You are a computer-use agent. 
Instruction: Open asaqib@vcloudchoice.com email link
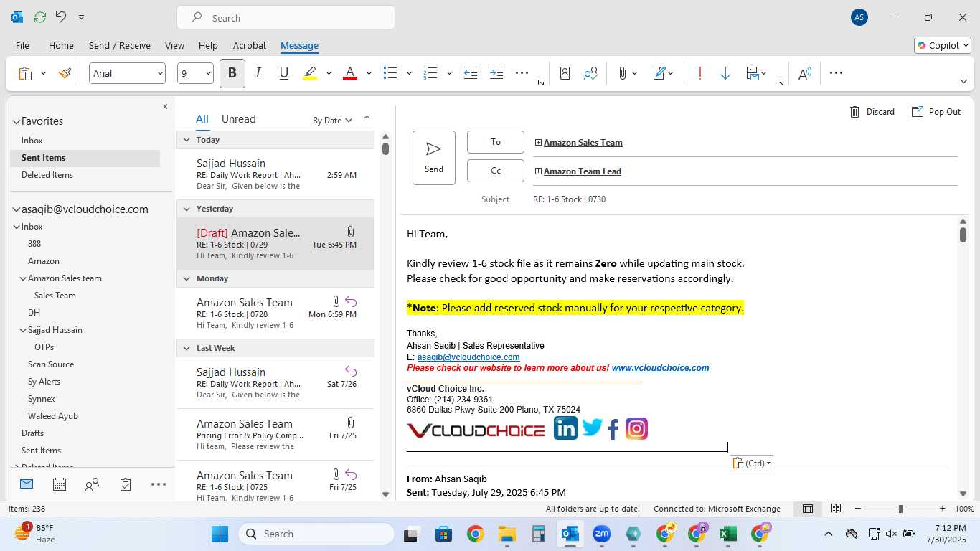[x=468, y=357]
